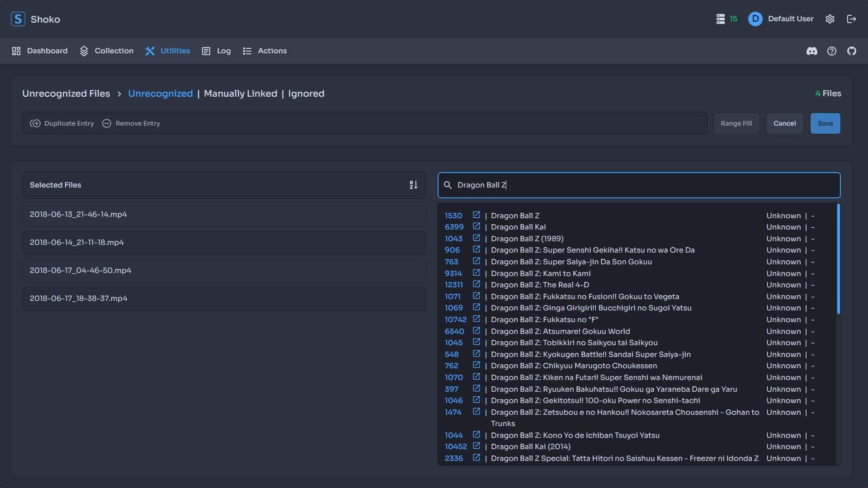Sort selected files with the sort icon
The width and height of the screenshot is (868, 488).
(413, 185)
